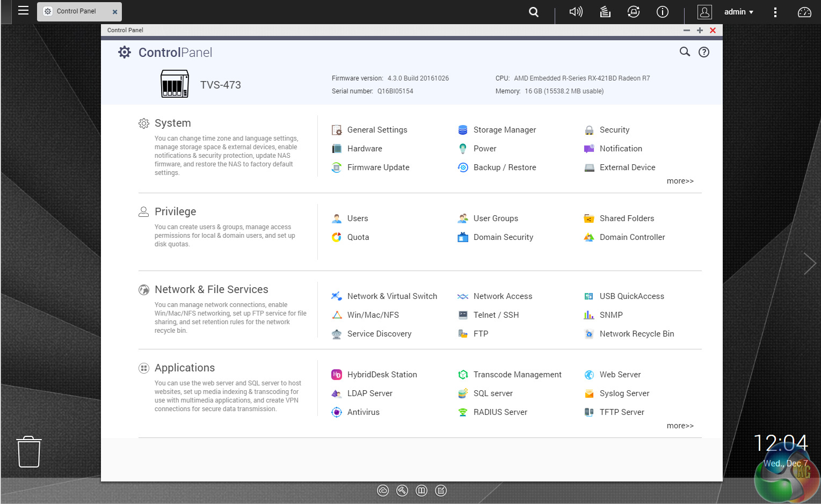
Task: Expand the admin user dropdown
Action: click(x=739, y=12)
